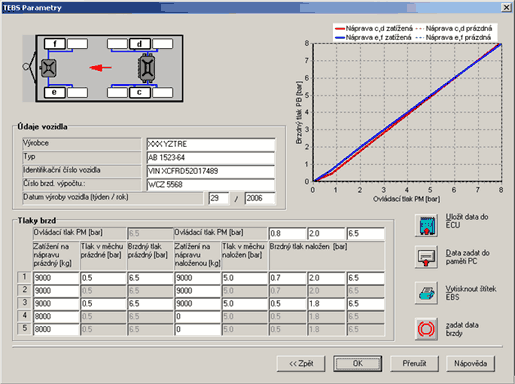Click the save data to ECU icon
The width and height of the screenshot is (515, 384).
(x=426, y=226)
